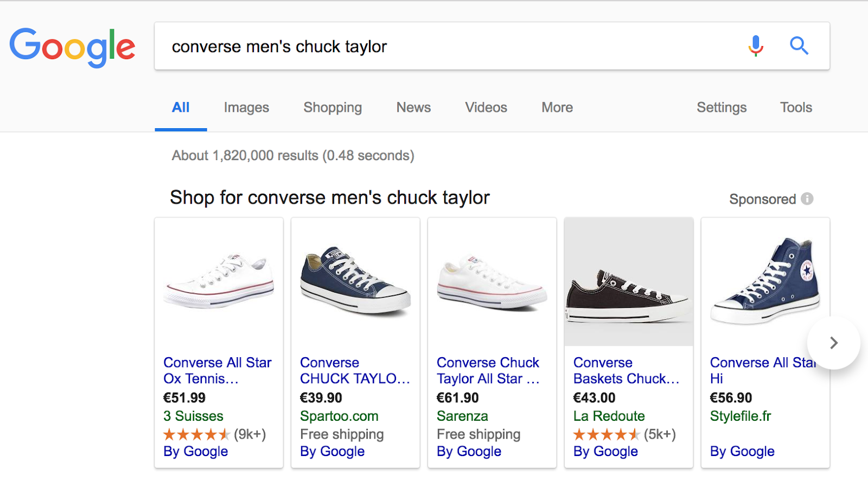The height and width of the screenshot is (487, 868).
Task: Switch to Shopping tab
Action: tap(333, 107)
